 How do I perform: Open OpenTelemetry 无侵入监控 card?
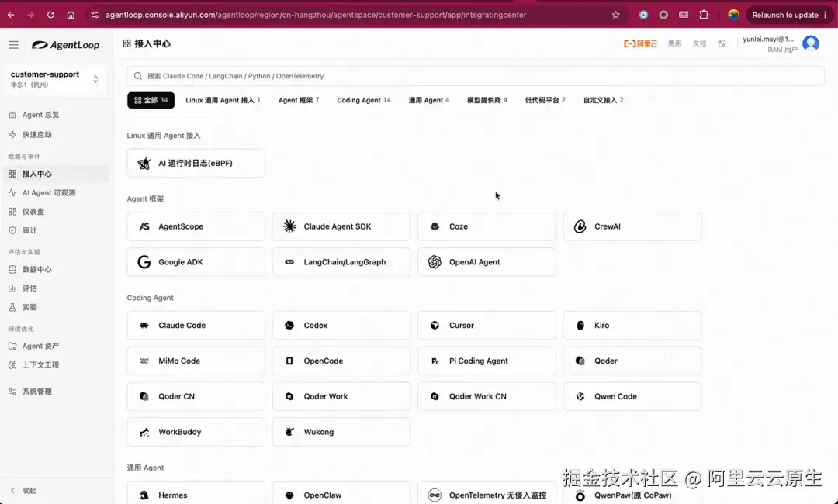[487, 493]
